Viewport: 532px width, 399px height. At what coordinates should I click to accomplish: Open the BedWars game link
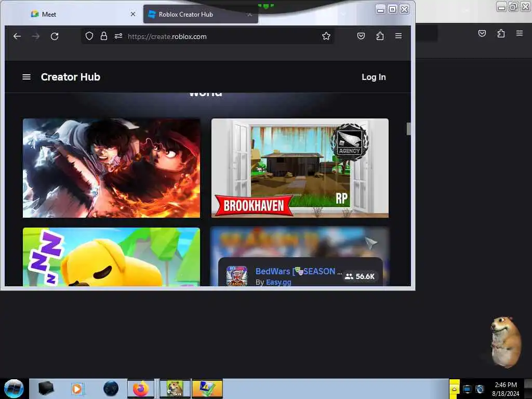pos(298,271)
